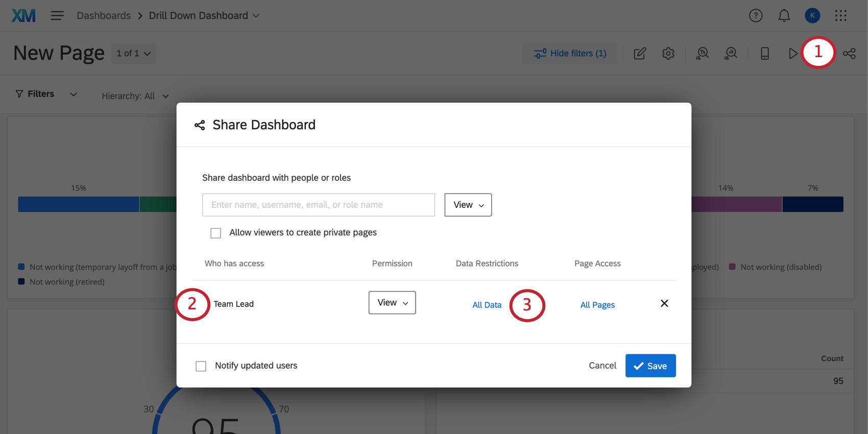Open the dashboard settings gear

click(x=668, y=54)
